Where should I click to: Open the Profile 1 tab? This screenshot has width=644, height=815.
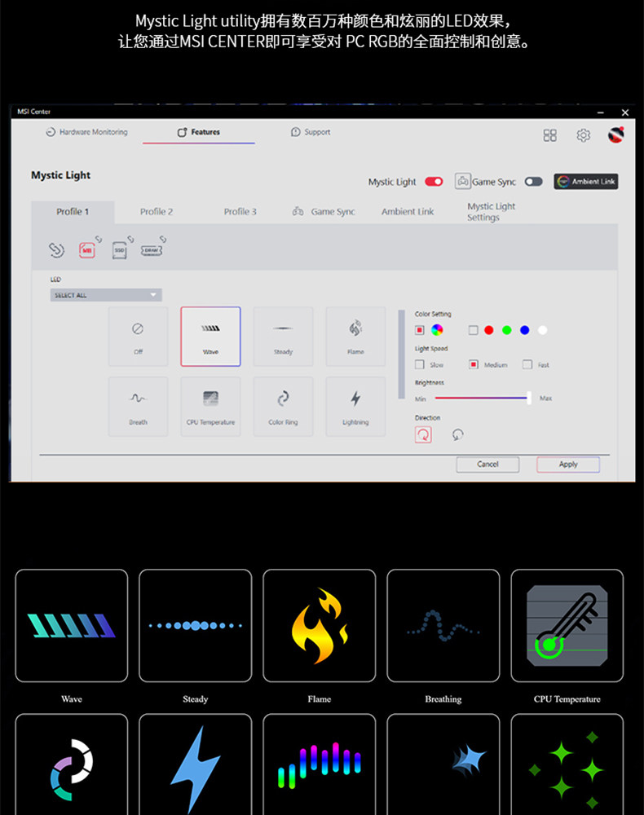coord(73,212)
